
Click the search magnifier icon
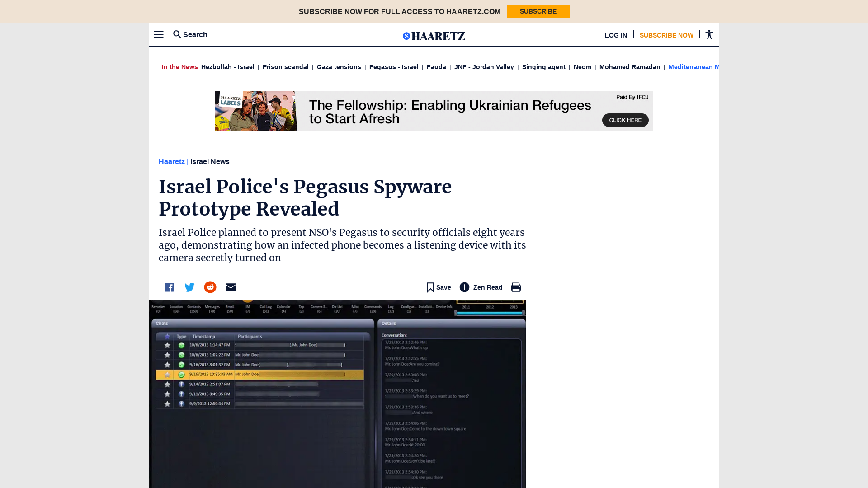[177, 34]
